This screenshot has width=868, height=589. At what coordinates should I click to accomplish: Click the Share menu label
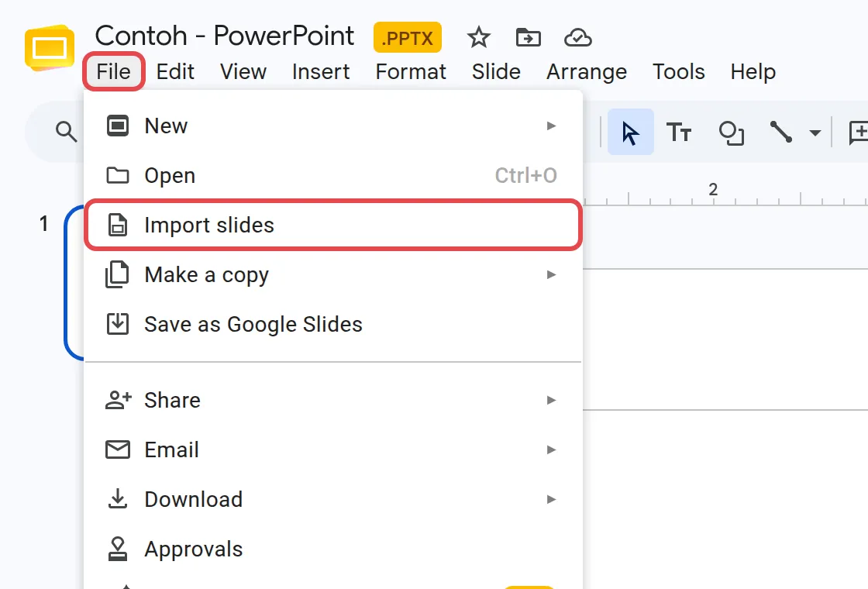(172, 400)
